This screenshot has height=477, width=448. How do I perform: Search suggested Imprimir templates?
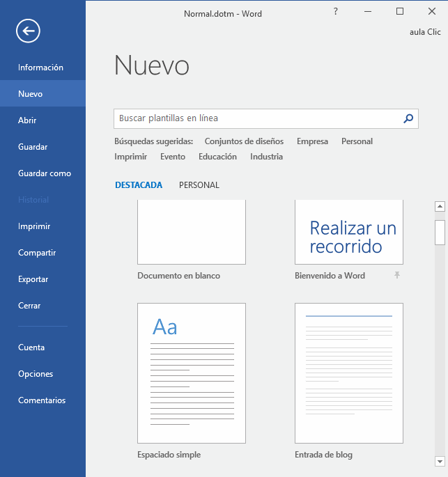130,157
